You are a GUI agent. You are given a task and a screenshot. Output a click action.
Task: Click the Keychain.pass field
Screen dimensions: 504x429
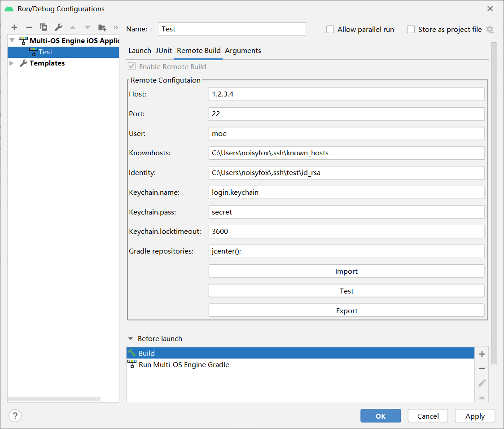coord(346,212)
